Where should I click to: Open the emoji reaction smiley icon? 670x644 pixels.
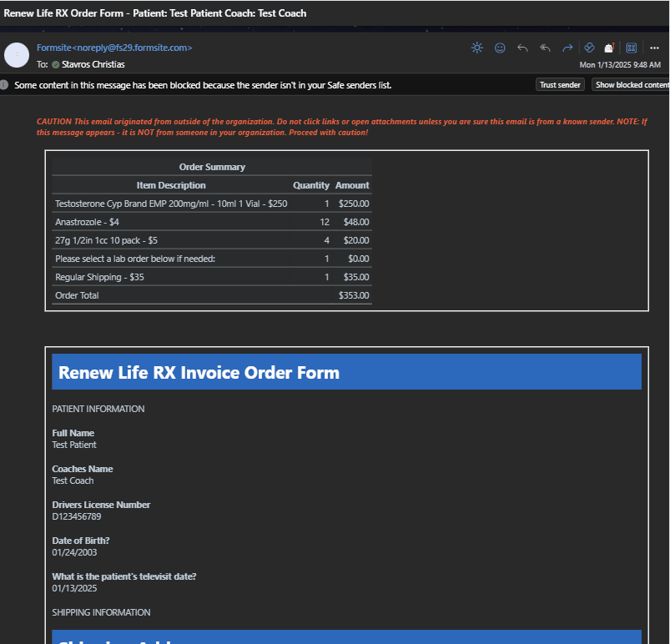[x=500, y=48]
